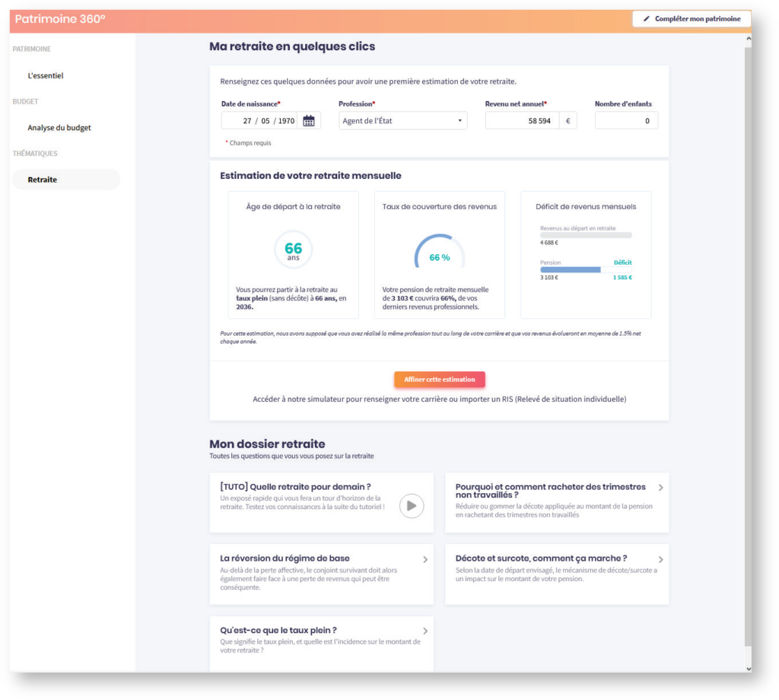Expand Décote et surcote article arrow

pyautogui.click(x=660, y=559)
